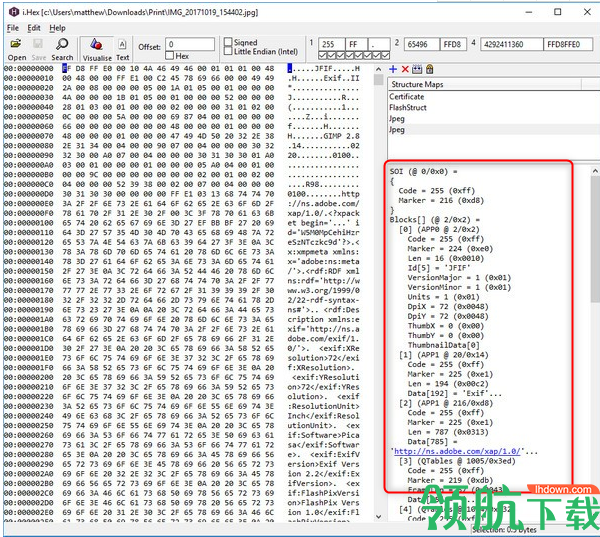Add a structure map with the blue plus
600x537 pixels.
pos(393,69)
